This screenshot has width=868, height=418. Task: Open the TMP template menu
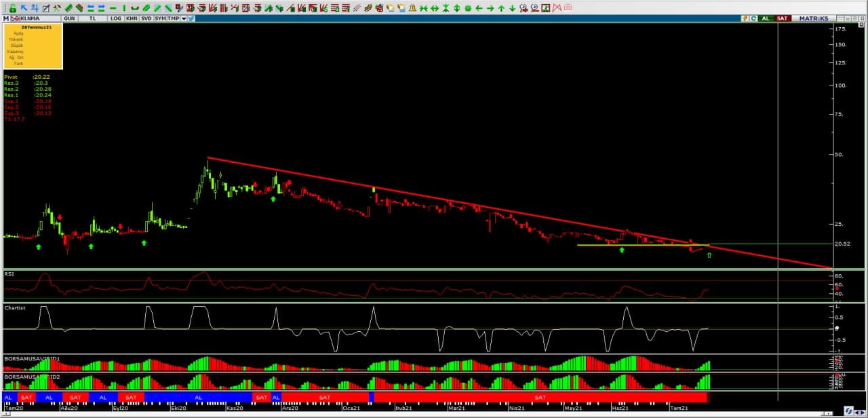pyautogui.click(x=174, y=18)
